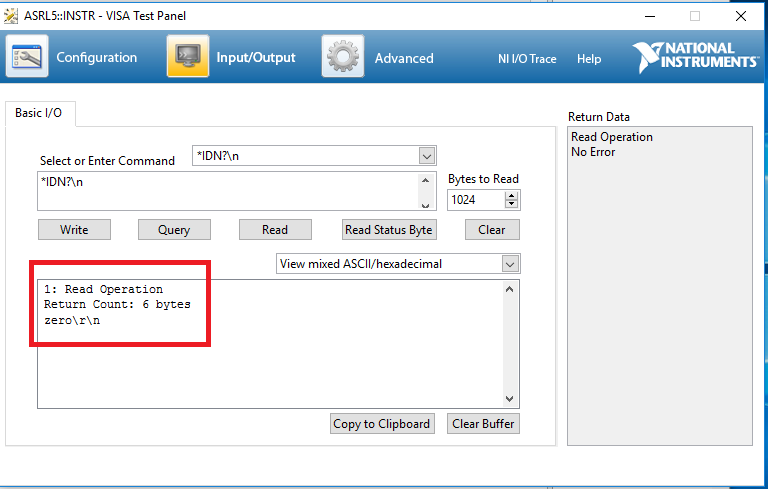Viewport: 768px width, 489px height.
Task: Click 'Read Operation' in Return Data panel
Action: 612,137
